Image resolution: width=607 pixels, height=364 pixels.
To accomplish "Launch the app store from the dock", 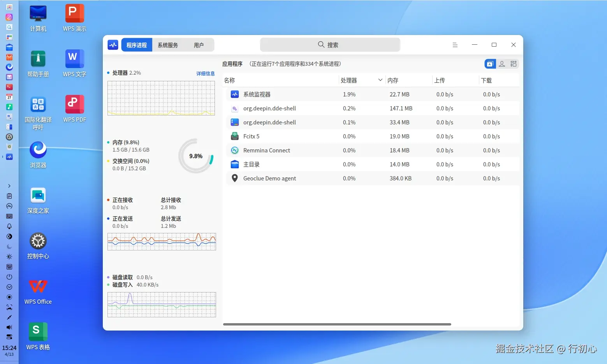I will (x=9, y=57).
